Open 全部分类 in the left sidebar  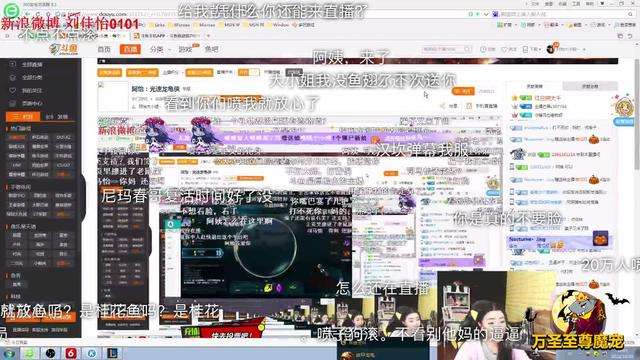tap(28, 77)
